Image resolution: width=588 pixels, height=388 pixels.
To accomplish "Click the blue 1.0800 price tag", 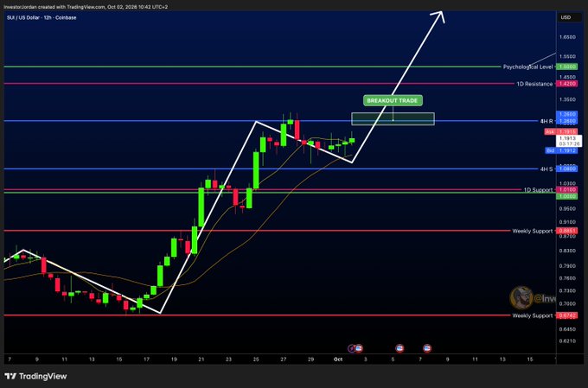I will pyautogui.click(x=566, y=169).
